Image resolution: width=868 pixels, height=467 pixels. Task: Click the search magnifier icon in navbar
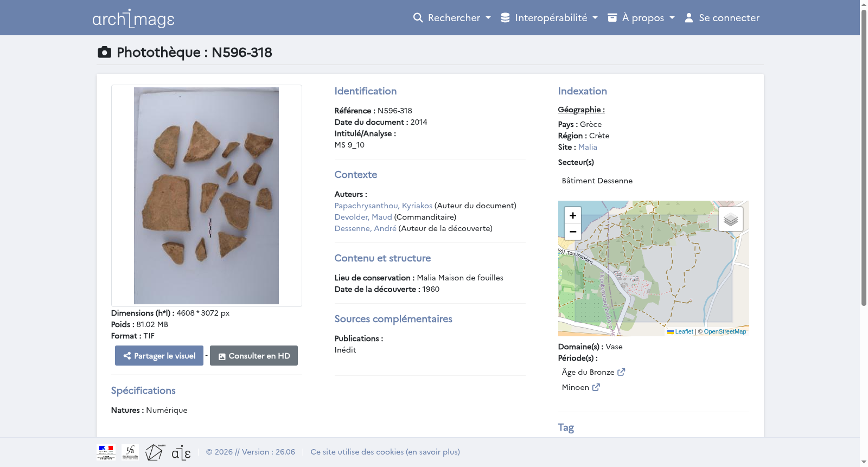(418, 18)
